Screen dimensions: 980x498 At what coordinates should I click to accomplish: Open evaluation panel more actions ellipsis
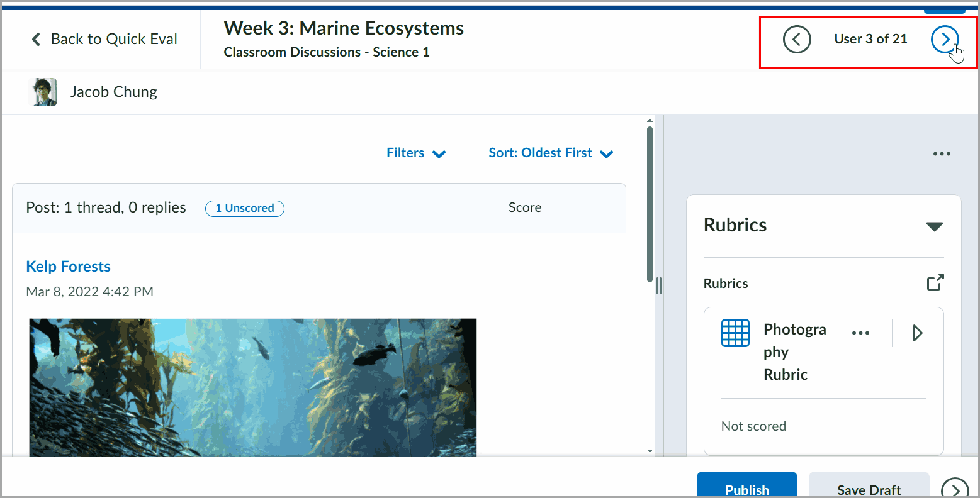point(942,154)
